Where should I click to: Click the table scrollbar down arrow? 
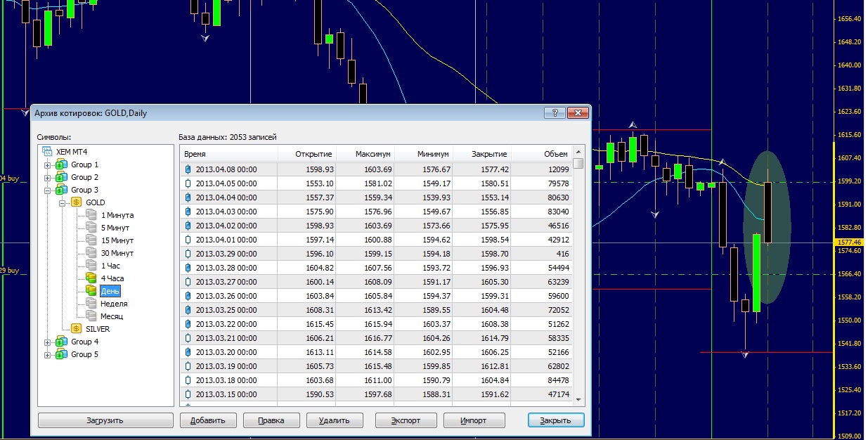[578, 400]
